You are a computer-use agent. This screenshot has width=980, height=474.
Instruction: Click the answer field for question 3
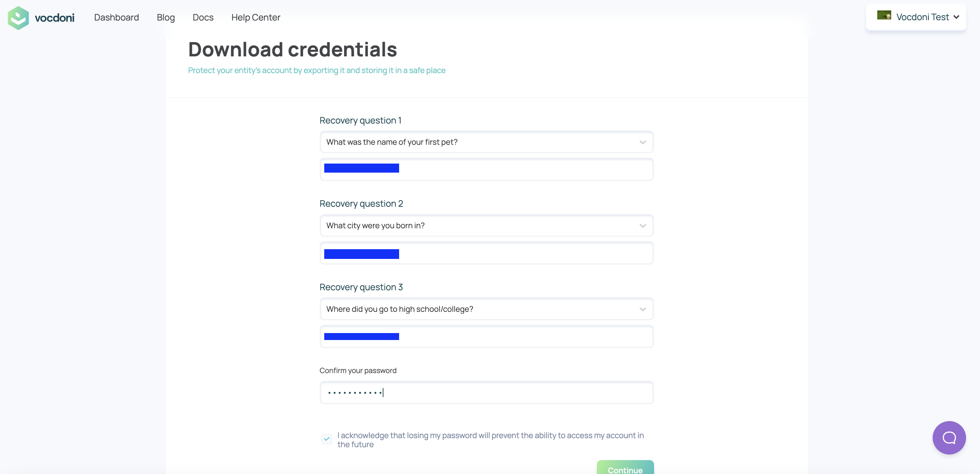pyautogui.click(x=486, y=337)
